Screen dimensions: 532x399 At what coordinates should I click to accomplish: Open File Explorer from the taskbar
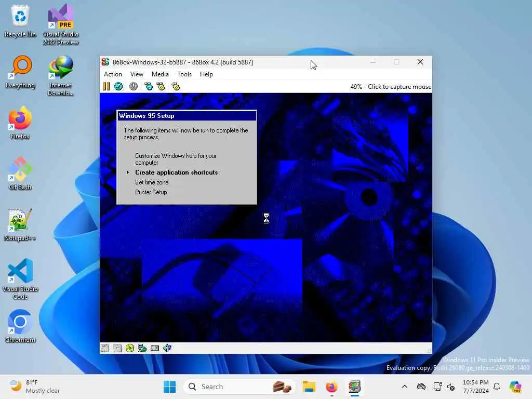(x=309, y=387)
